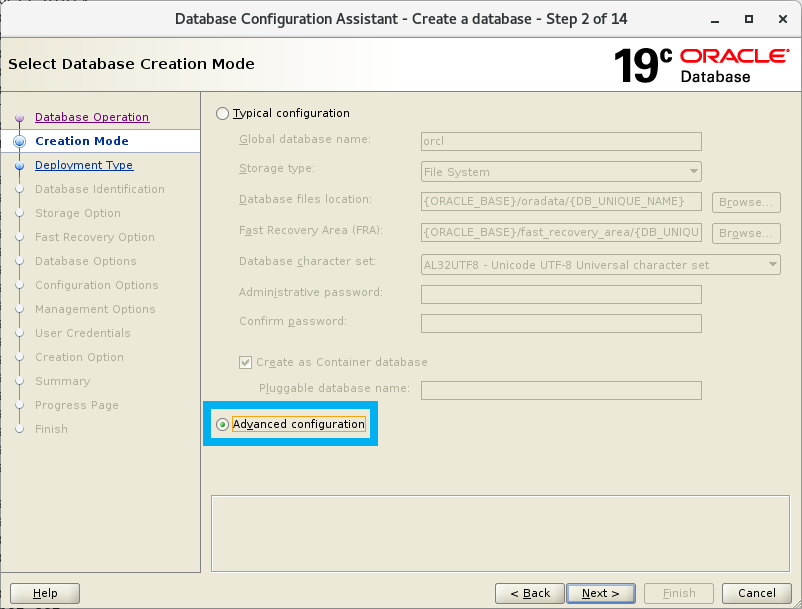Click the Help button
The width and height of the screenshot is (802, 609).
coord(45,593)
